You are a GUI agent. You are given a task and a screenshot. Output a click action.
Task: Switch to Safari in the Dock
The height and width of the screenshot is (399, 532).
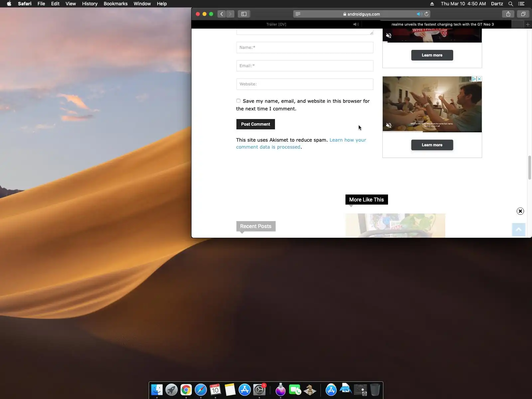(x=201, y=390)
